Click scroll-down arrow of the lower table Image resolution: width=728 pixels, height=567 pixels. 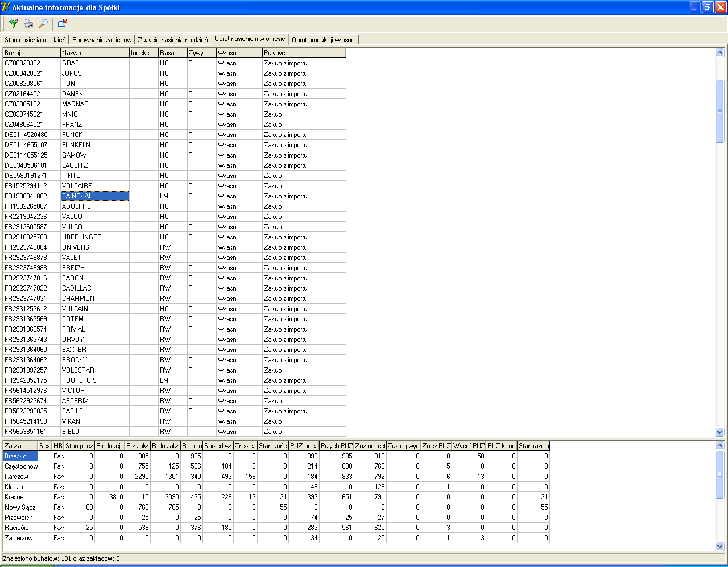[x=719, y=546]
